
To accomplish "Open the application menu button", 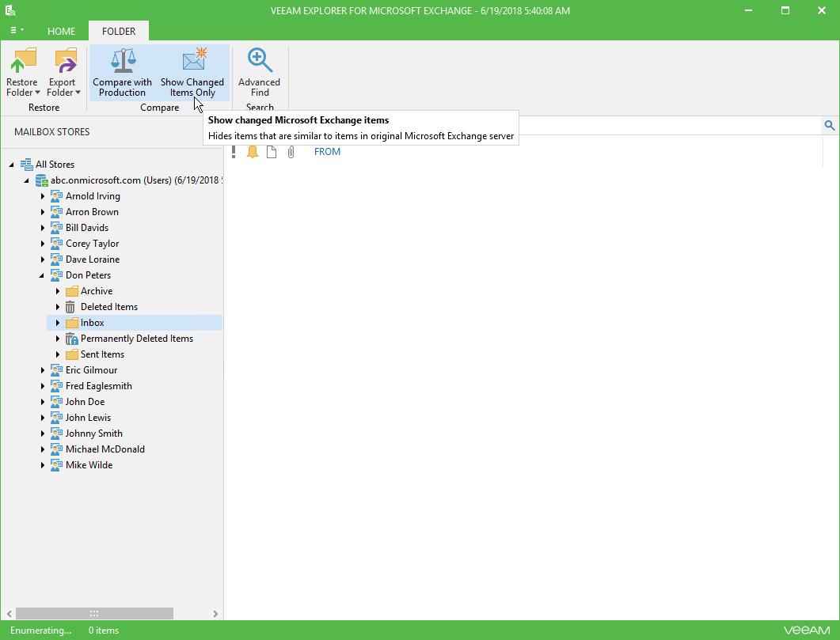I will tap(17, 31).
